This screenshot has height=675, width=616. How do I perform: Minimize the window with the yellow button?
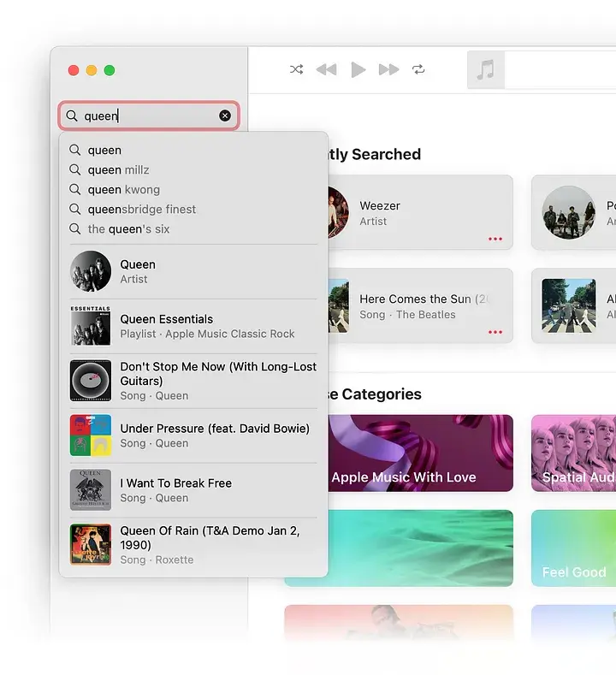click(92, 70)
